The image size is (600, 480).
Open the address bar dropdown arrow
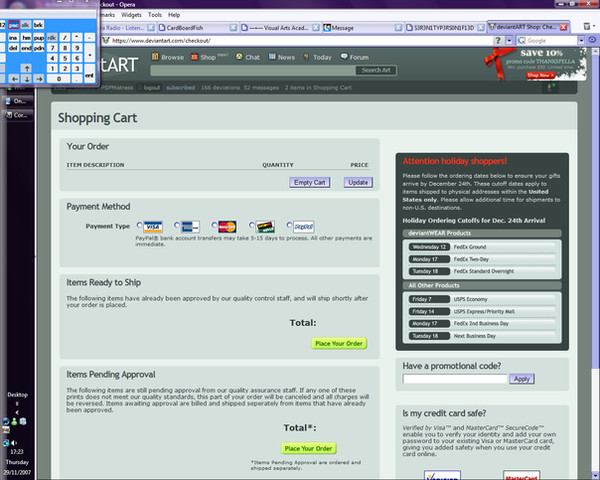pos(509,41)
